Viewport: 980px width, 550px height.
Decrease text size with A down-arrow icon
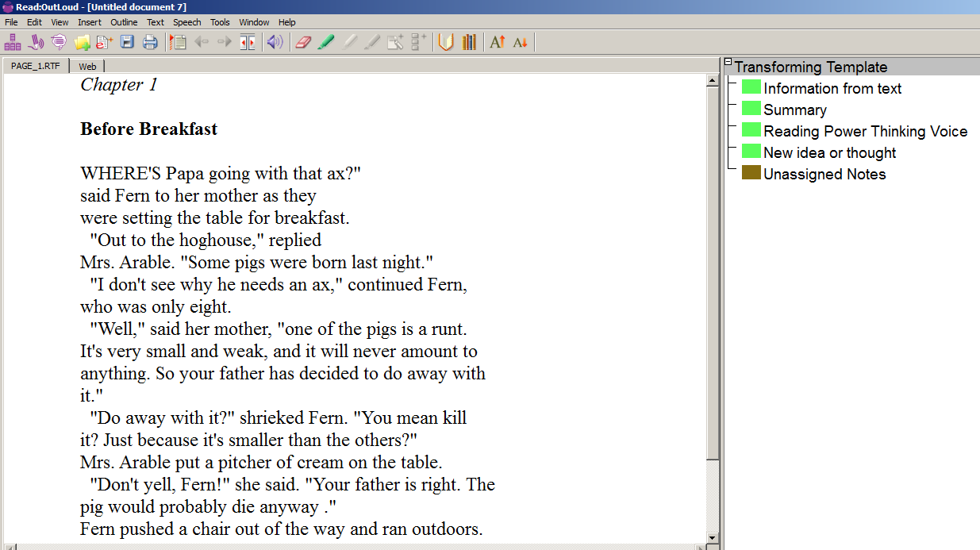(x=521, y=42)
